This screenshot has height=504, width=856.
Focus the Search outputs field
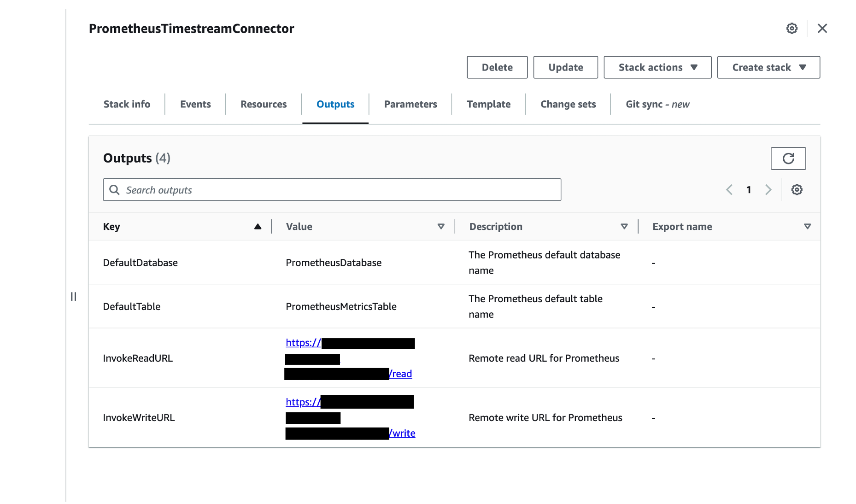click(x=332, y=190)
